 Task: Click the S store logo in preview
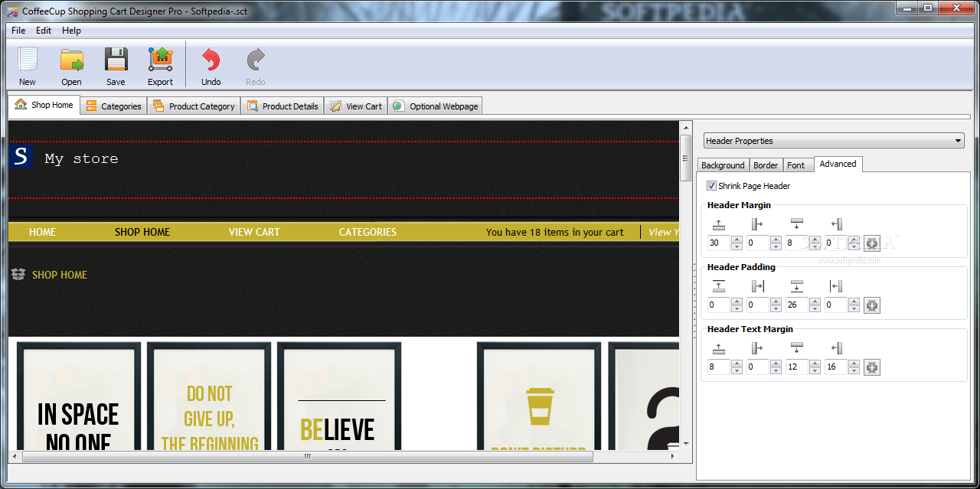[x=21, y=158]
